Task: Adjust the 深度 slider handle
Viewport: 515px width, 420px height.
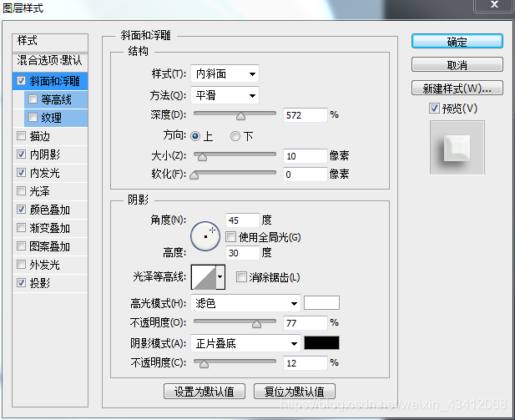Action: tap(240, 116)
